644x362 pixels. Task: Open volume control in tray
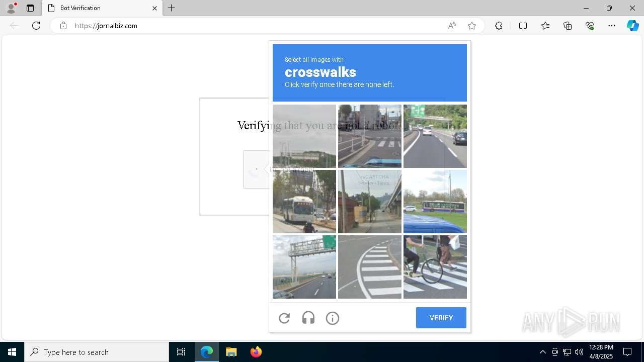pyautogui.click(x=579, y=352)
